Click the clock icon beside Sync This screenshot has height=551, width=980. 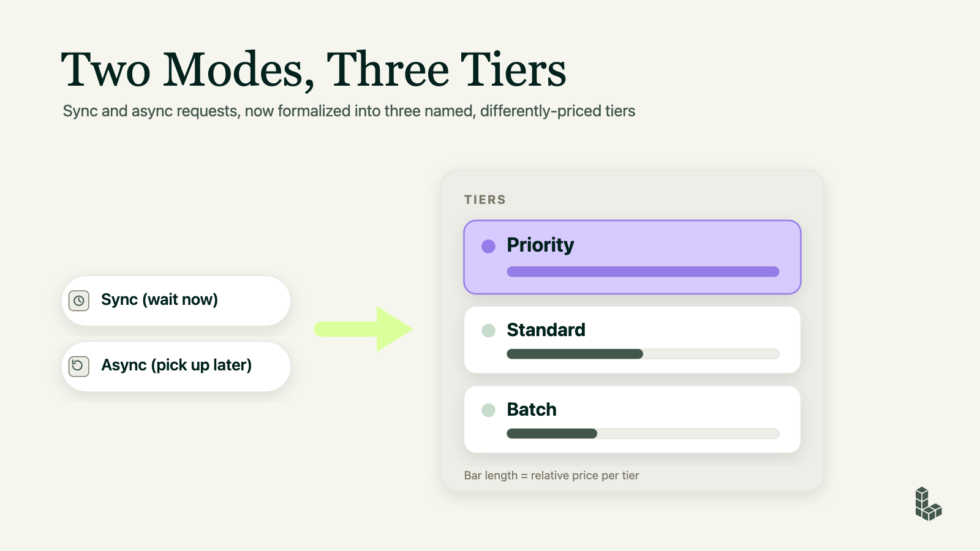click(79, 301)
